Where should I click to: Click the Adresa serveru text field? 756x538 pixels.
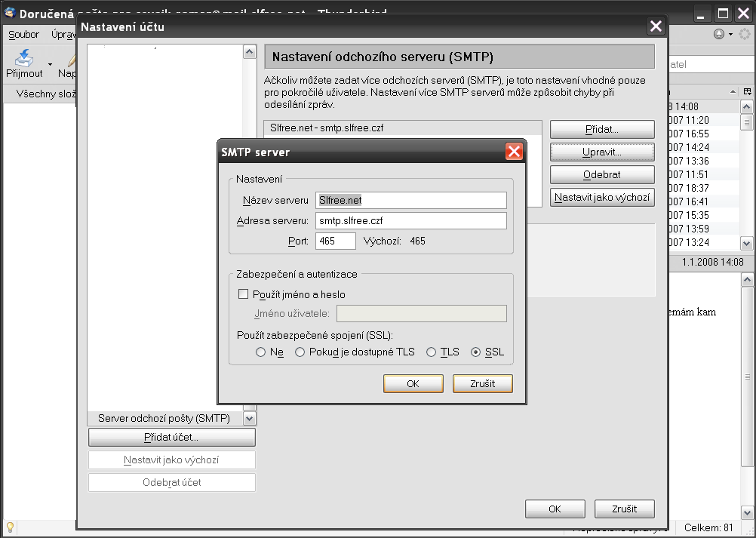(x=410, y=220)
